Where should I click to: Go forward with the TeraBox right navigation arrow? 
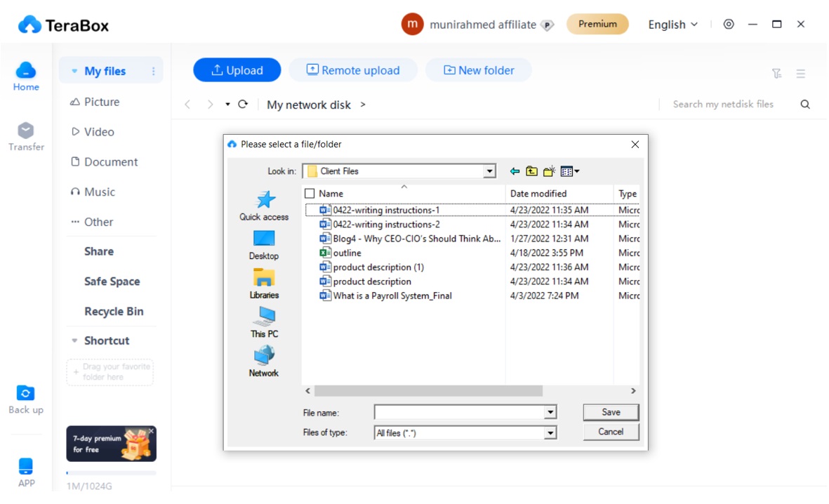pyautogui.click(x=211, y=105)
